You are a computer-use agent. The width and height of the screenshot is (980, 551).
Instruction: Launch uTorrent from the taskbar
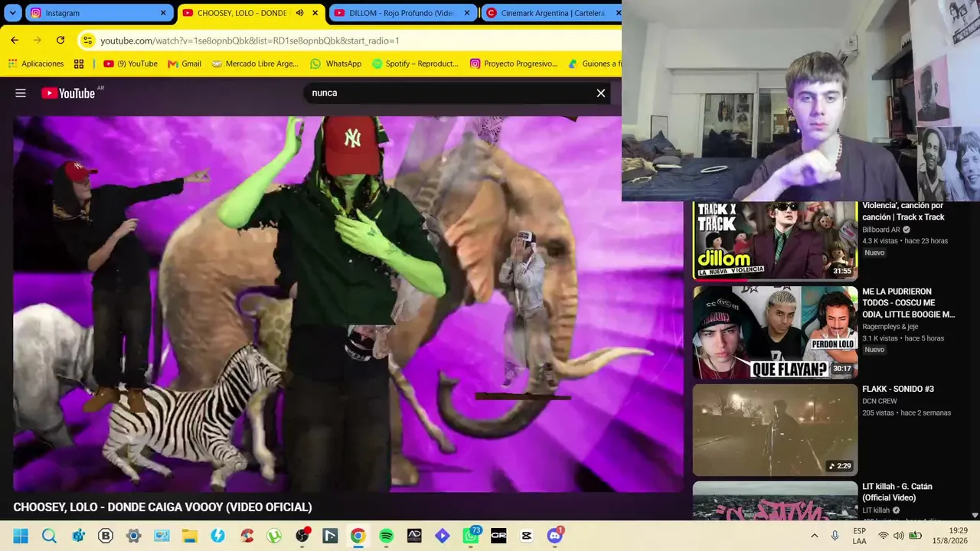(273, 536)
